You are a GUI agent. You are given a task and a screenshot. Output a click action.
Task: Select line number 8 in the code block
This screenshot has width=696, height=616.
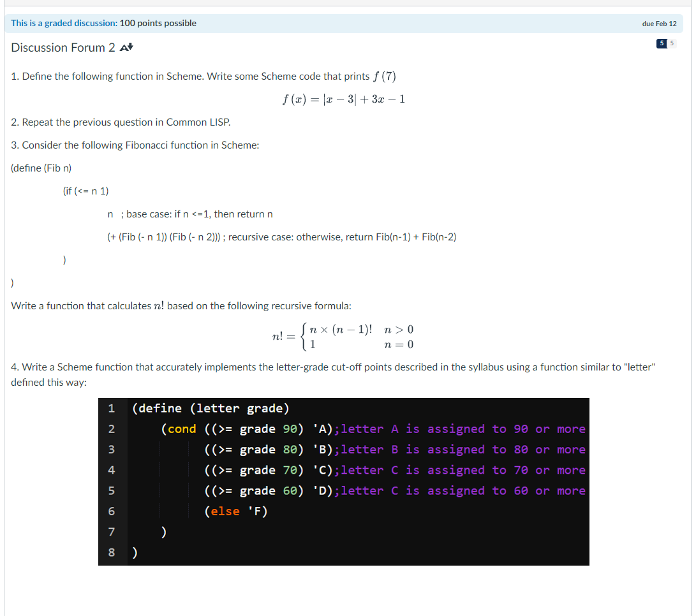click(112, 552)
